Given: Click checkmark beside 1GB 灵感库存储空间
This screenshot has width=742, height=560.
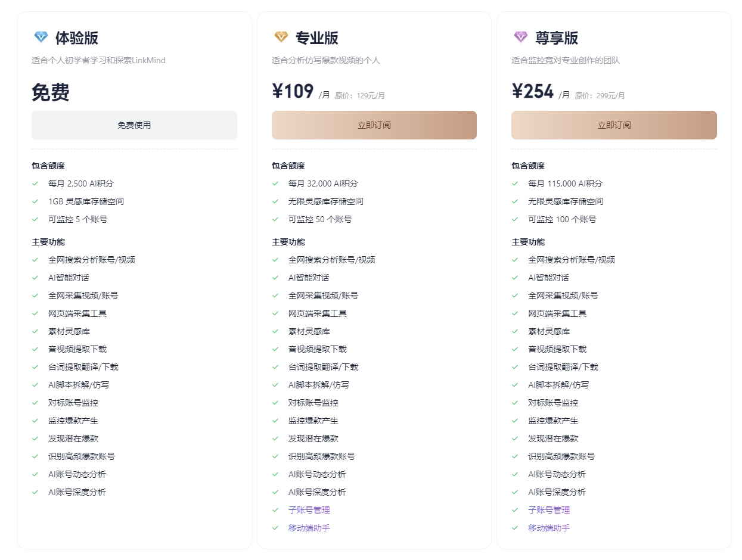Looking at the screenshot, I should pyautogui.click(x=36, y=201).
